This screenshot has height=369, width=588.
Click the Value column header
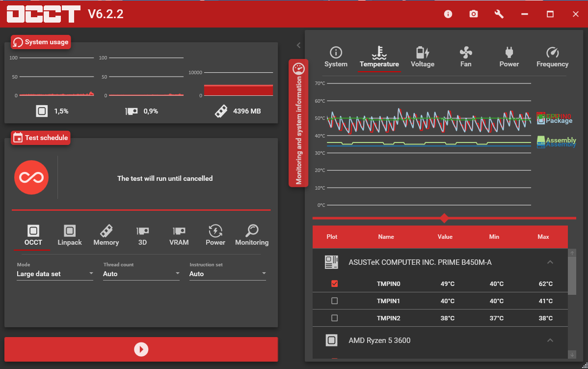pyautogui.click(x=445, y=237)
